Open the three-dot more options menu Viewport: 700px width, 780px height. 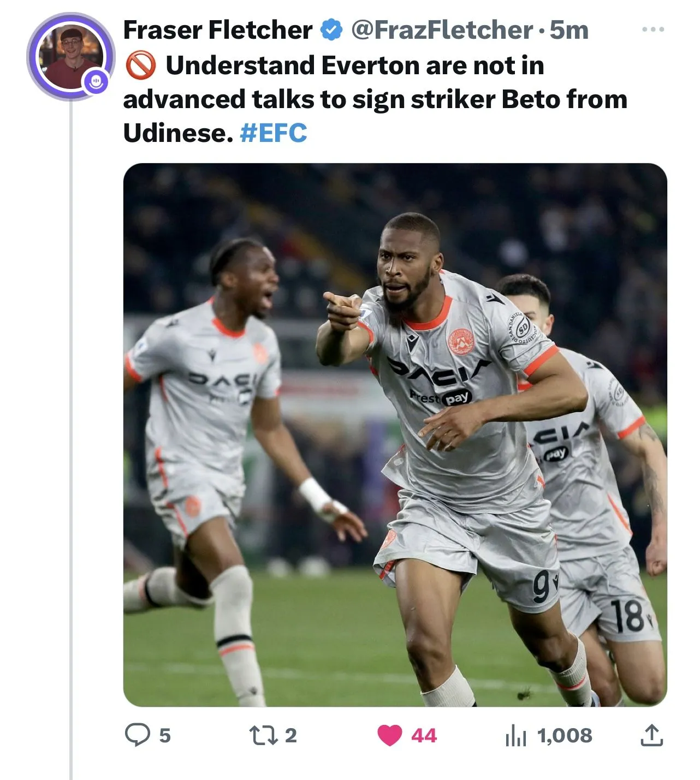pos(653,29)
